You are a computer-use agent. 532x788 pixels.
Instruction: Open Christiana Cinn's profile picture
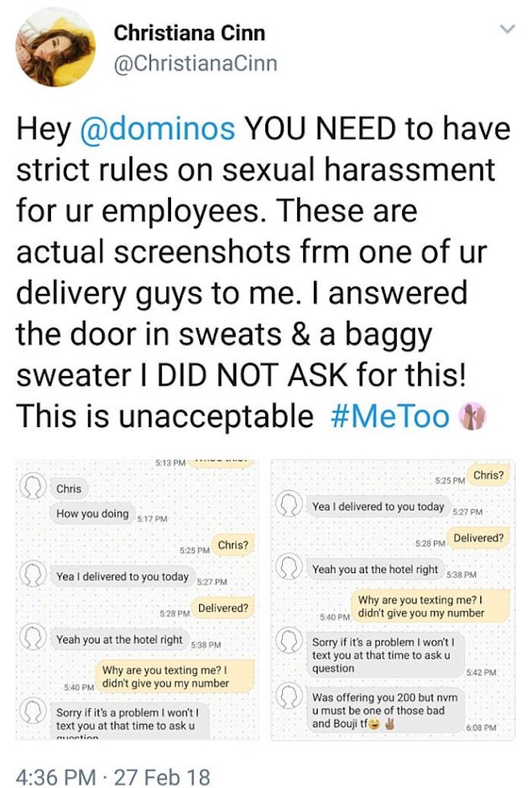[x=55, y=47]
